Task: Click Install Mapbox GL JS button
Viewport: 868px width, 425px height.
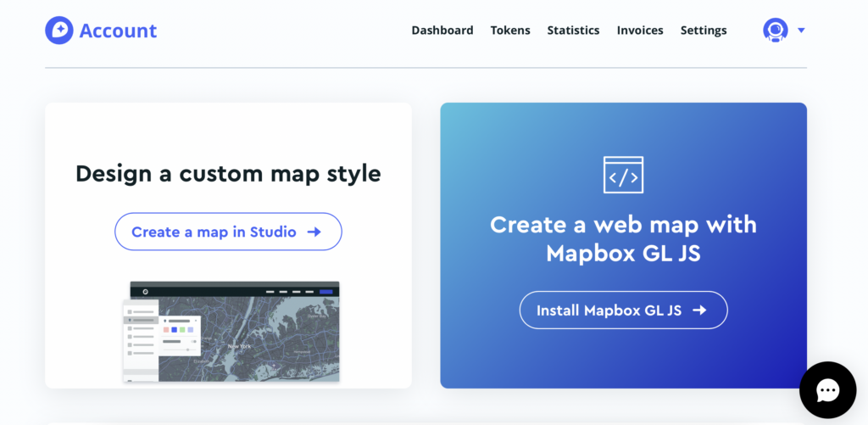Action: pos(623,310)
